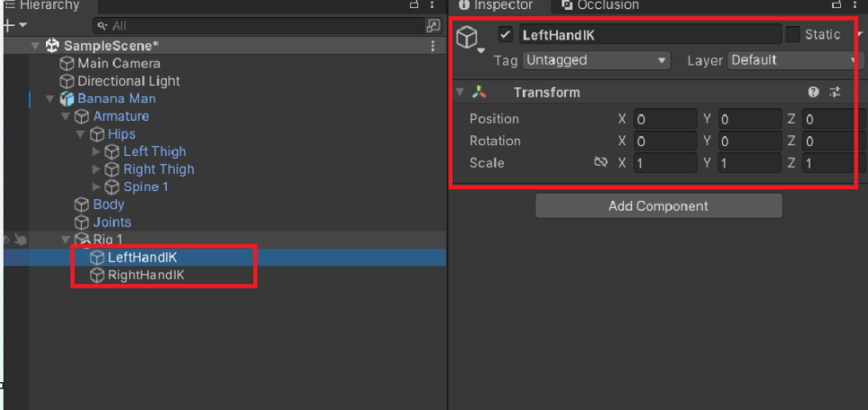Click the cube icon next to Joints

pyautogui.click(x=82, y=223)
